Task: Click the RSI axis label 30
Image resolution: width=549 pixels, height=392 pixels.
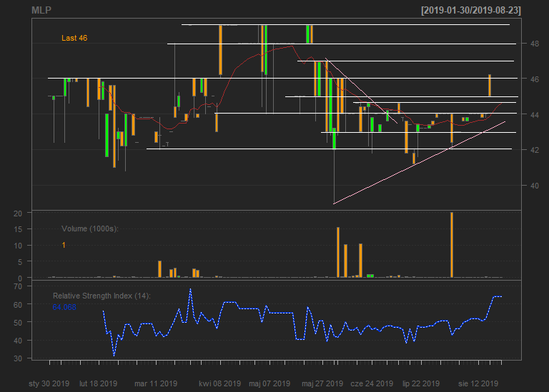Action: click(x=18, y=358)
